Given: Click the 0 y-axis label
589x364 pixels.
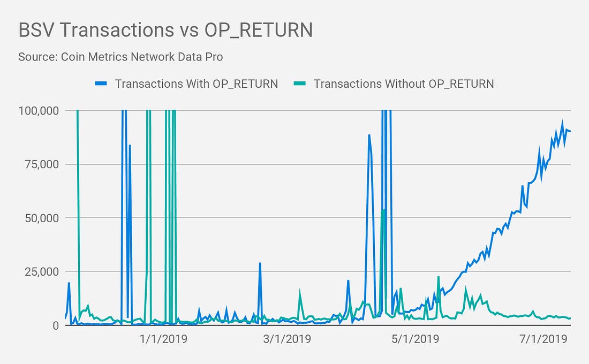Looking at the screenshot, I should pos(55,325).
